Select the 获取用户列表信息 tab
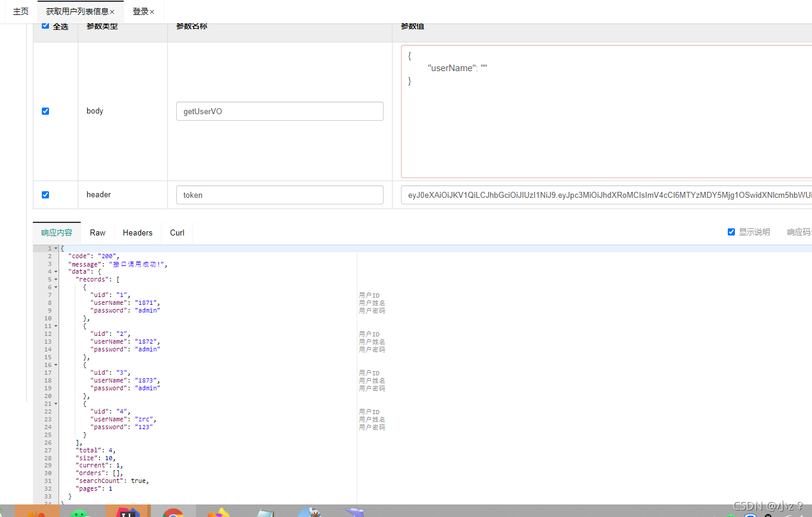The height and width of the screenshot is (517, 812). (x=77, y=11)
